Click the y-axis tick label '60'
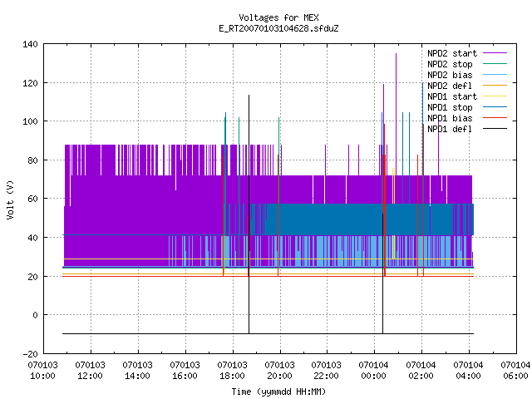This screenshot has width=532, height=399. pyautogui.click(x=32, y=199)
